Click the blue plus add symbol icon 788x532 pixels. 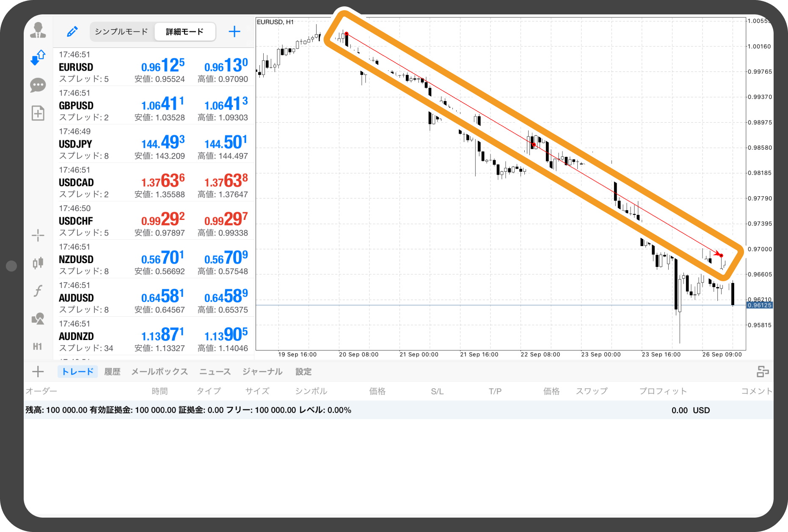234,31
